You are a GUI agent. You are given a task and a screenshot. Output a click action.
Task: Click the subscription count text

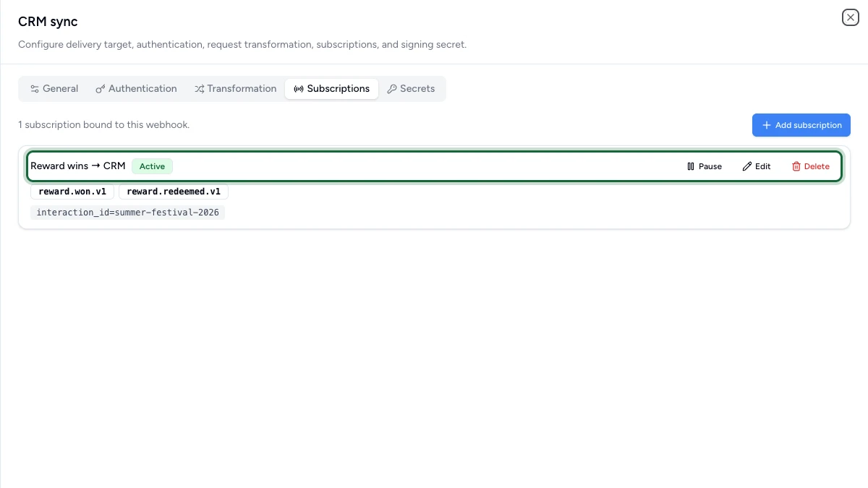[103, 125]
